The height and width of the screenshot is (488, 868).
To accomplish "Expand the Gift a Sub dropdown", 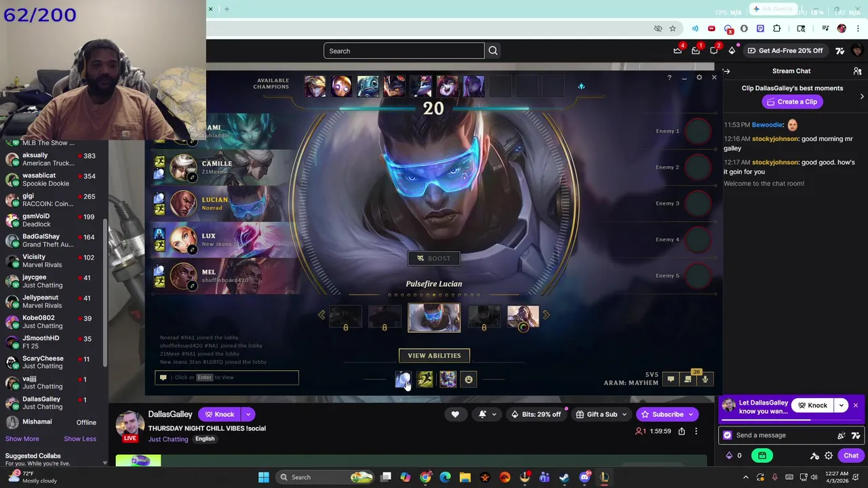I will (x=625, y=414).
